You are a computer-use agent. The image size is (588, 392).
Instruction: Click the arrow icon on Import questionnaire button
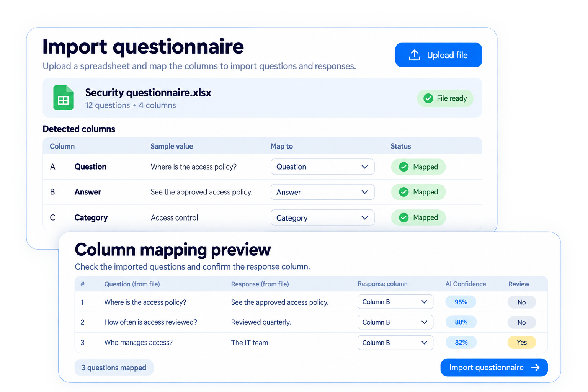[536, 367]
